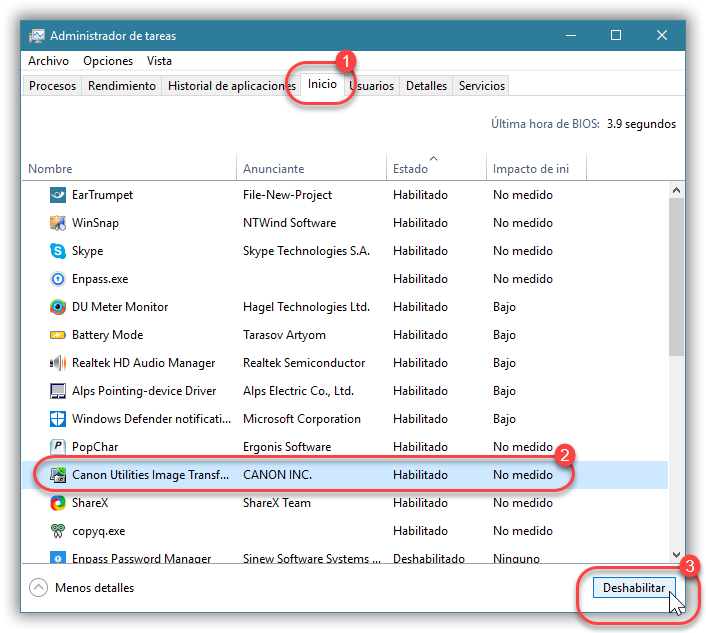Screen dimensions: 706x633
Task: Select Alps Pointing-device Driver name
Action: pyautogui.click(x=144, y=391)
